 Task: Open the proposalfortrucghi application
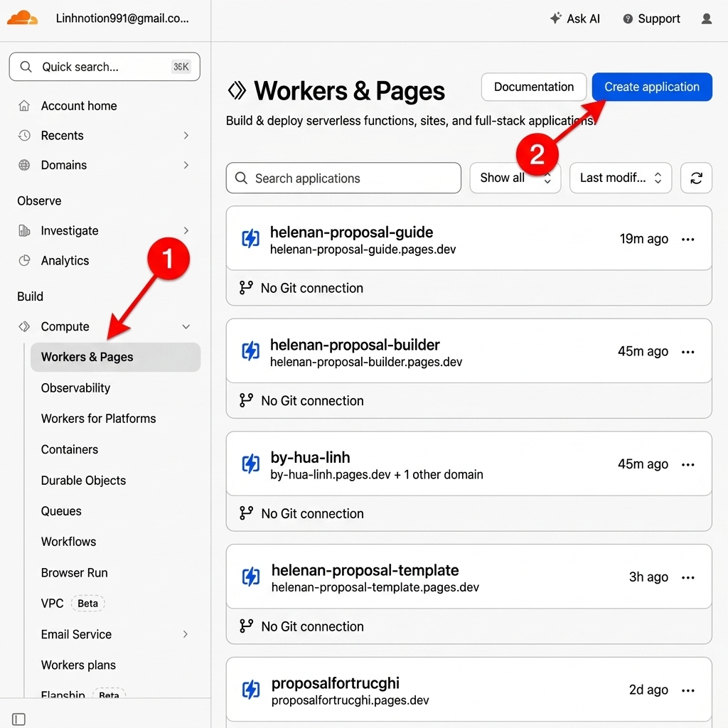tap(336, 683)
